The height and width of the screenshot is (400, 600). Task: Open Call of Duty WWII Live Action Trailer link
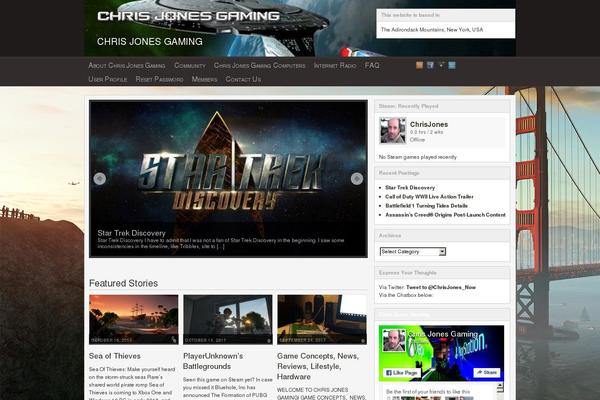(429, 197)
